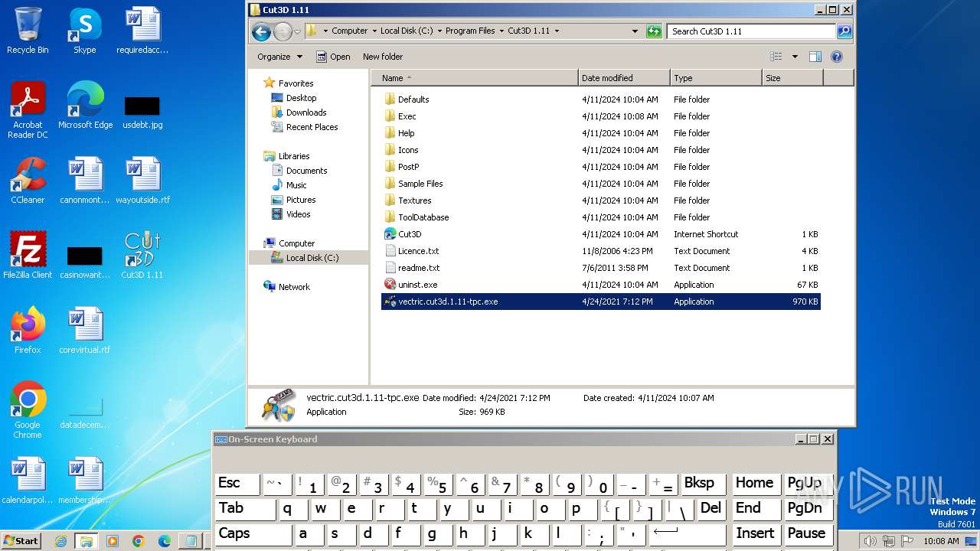Launch Firefox from the desktop
The image size is (980, 551).
point(28,331)
